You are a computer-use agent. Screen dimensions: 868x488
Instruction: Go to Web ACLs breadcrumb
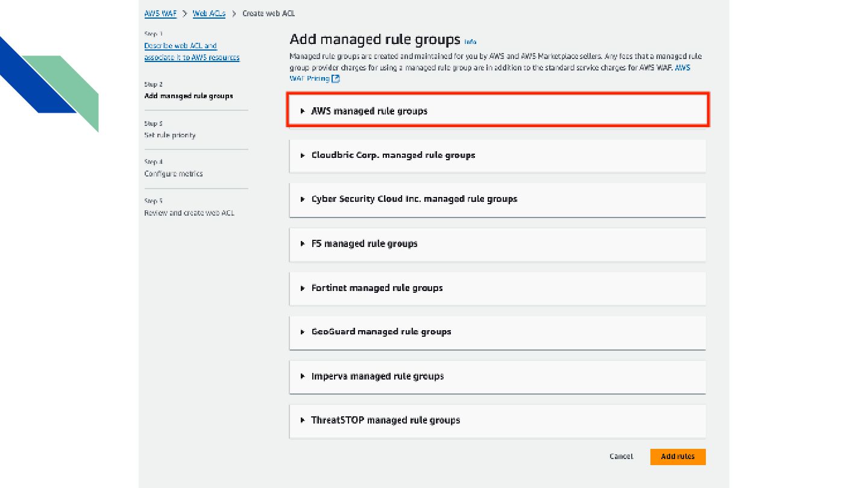[x=209, y=13]
